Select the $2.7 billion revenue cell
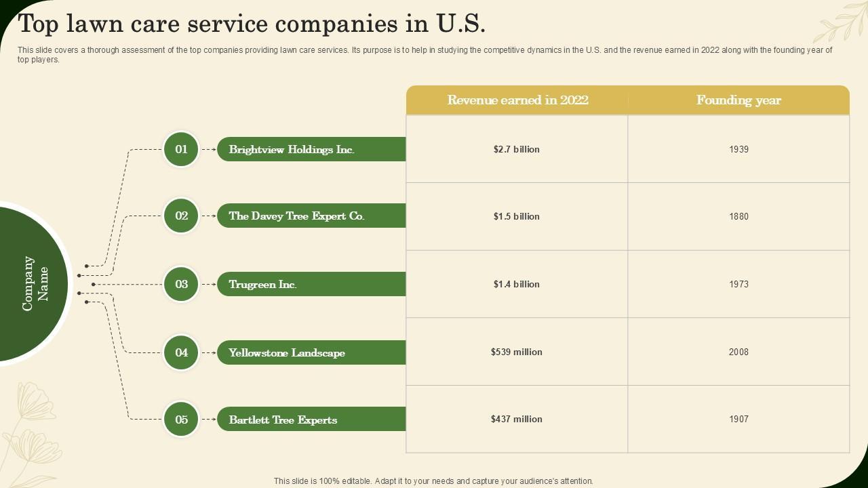The image size is (868, 488). pos(517,149)
